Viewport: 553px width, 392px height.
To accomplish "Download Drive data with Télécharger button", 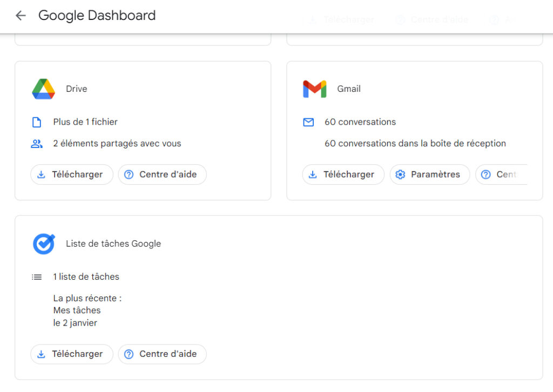I will (71, 174).
